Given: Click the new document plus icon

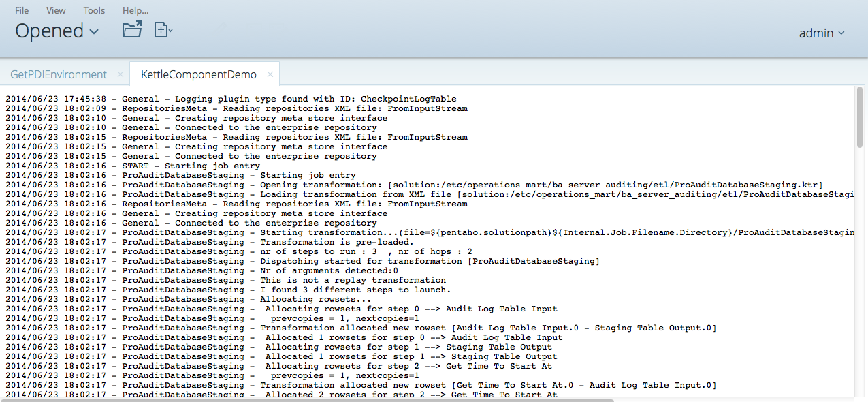Looking at the screenshot, I should pyautogui.click(x=163, y=29).
